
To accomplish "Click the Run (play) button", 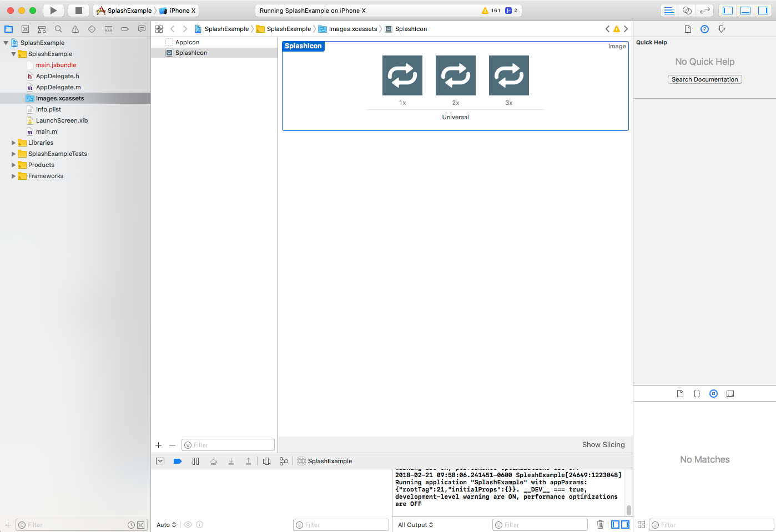I will pos(53,11).
